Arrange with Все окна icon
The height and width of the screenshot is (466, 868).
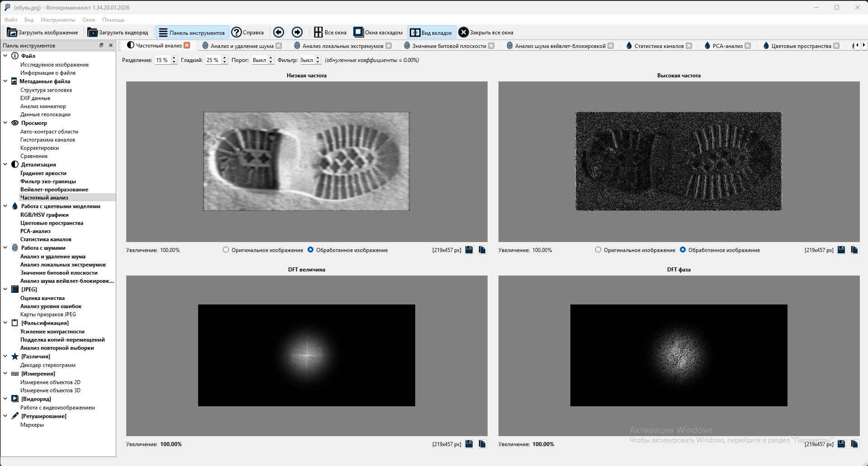click(x=318, y=32)
